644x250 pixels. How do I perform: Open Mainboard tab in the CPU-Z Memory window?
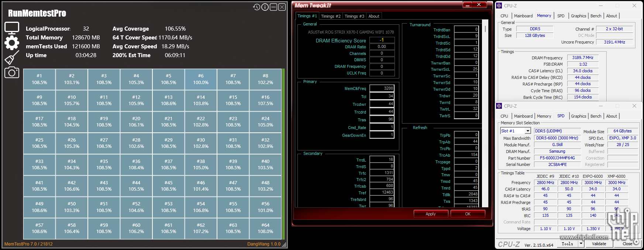523,16
